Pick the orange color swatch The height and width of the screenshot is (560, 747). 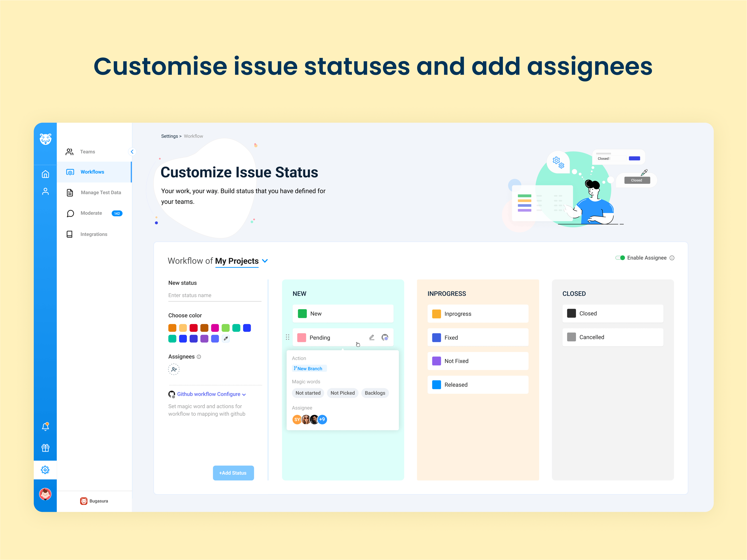click(x=172, y=328)
